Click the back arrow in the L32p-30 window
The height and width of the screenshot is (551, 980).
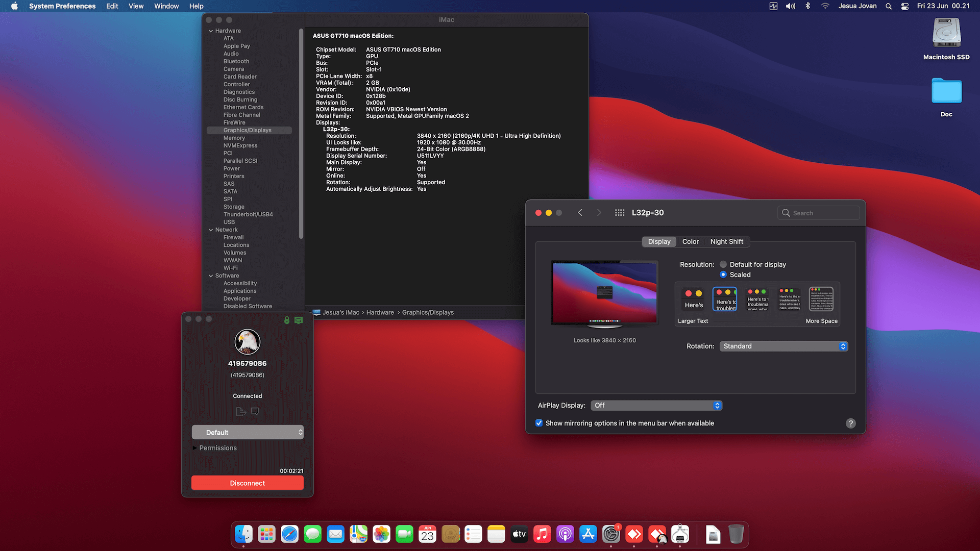pos(580,212)
